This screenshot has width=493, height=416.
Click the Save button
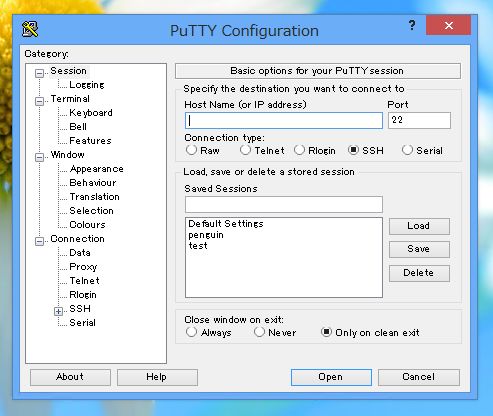tap(419, 249)
